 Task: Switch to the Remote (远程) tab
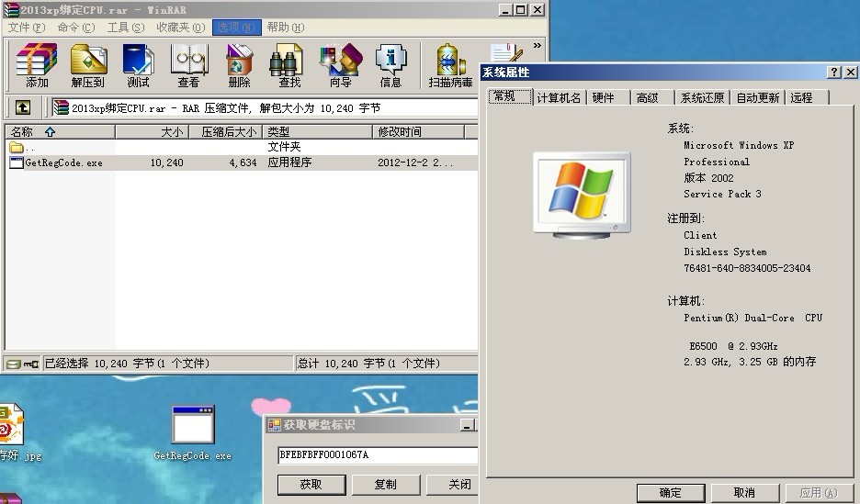tap(807, 97)
